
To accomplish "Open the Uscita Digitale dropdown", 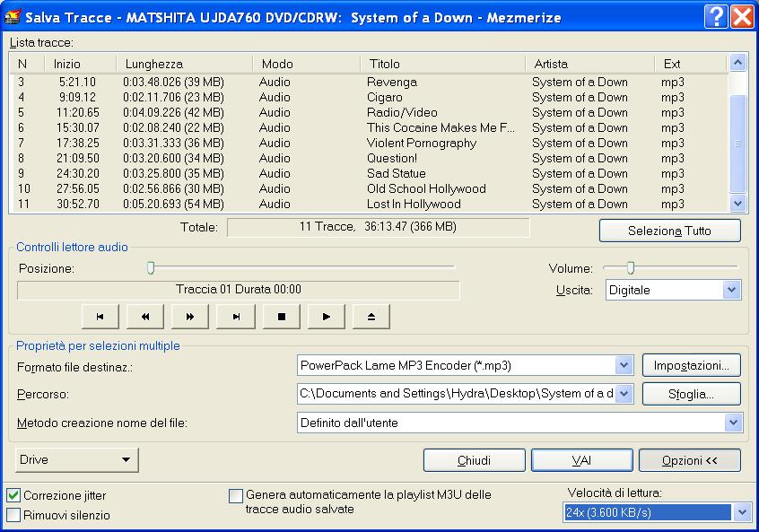I will click(732, 290).
